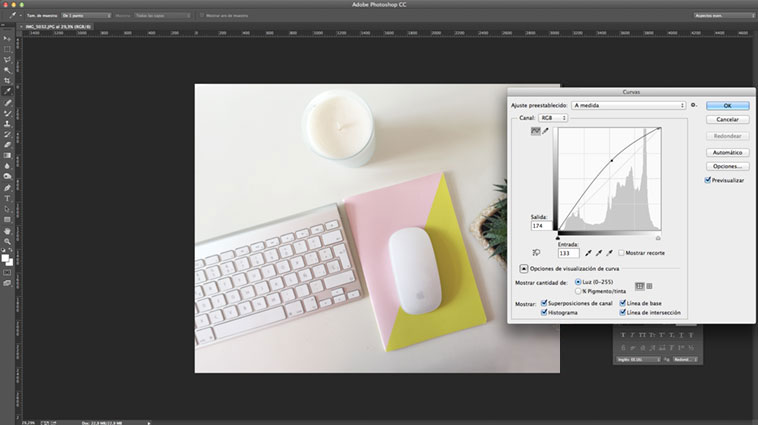Select the Horizontal Type tool

(7, 198)
